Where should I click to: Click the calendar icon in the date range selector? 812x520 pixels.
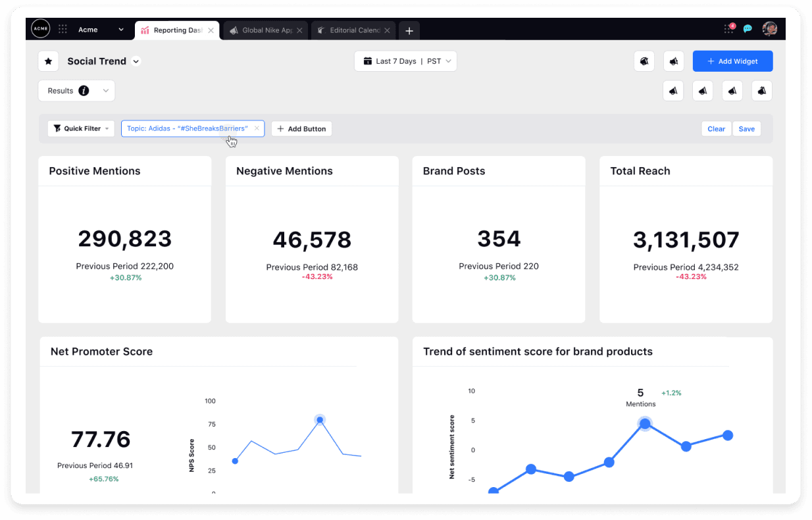pos(367,61)
